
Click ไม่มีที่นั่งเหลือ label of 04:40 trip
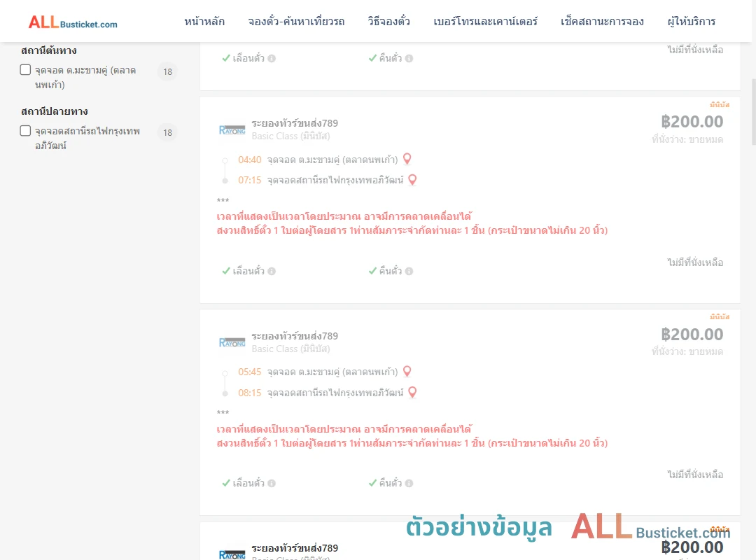pyautogui.click(x=695, y=262)
